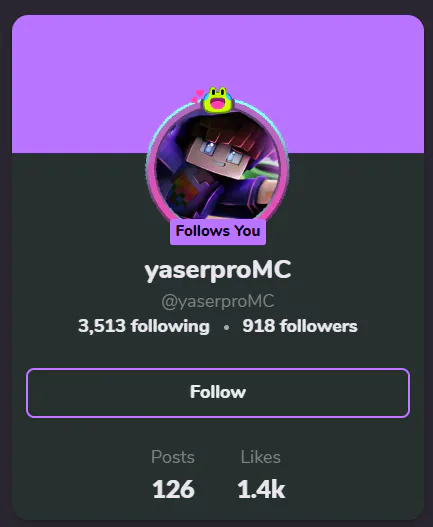
Task: Click the dot separator between counts
Action: click(x=226, y=327)
